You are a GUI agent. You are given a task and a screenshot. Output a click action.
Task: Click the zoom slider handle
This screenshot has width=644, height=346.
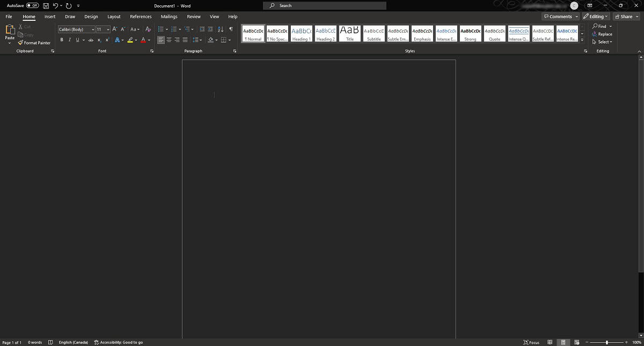[x=607, y=342]
